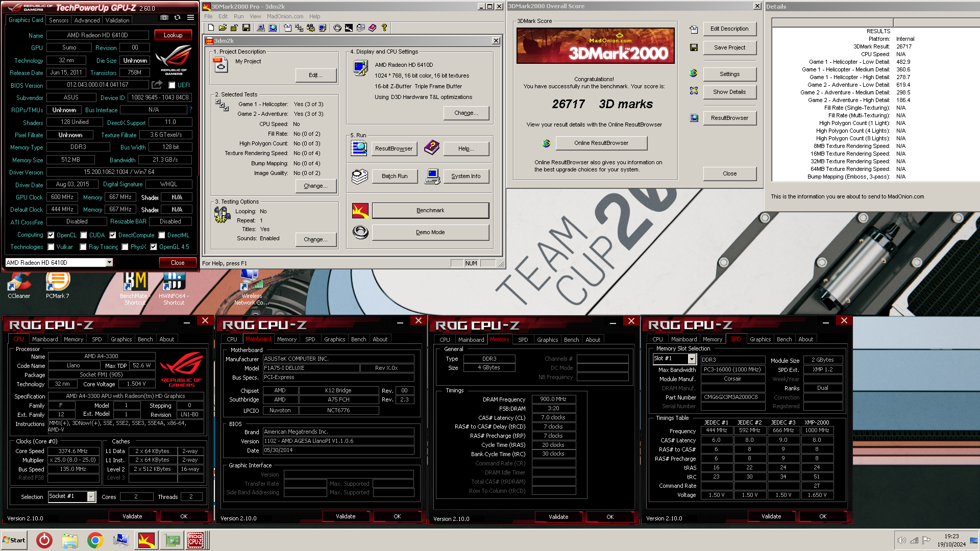Click the project description toolbar icon
The height and width of the screenshot is (551, 980).
(x=287, y=28)
